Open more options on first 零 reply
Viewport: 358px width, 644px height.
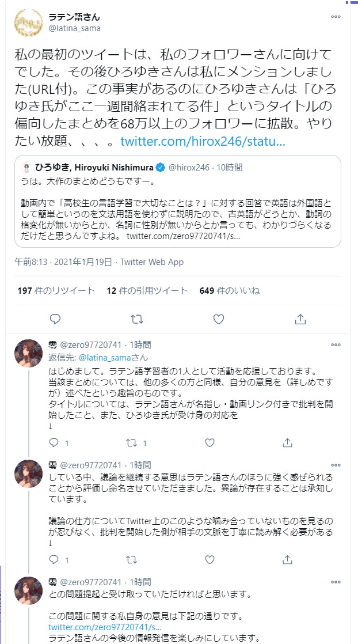click(336, 345)
